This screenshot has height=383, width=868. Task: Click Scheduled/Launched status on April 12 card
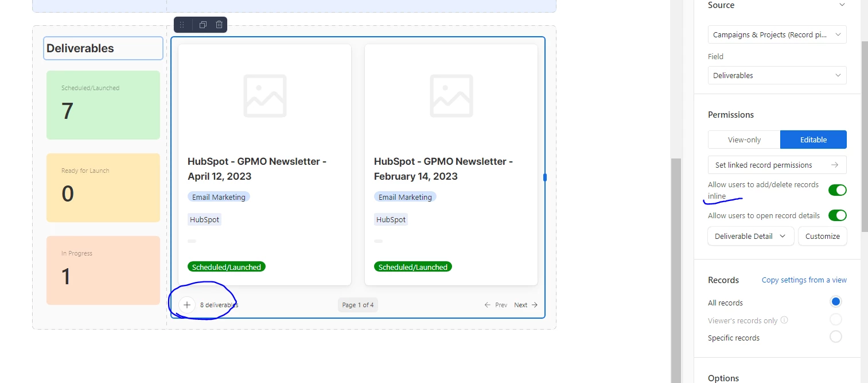tap(227, 267)
